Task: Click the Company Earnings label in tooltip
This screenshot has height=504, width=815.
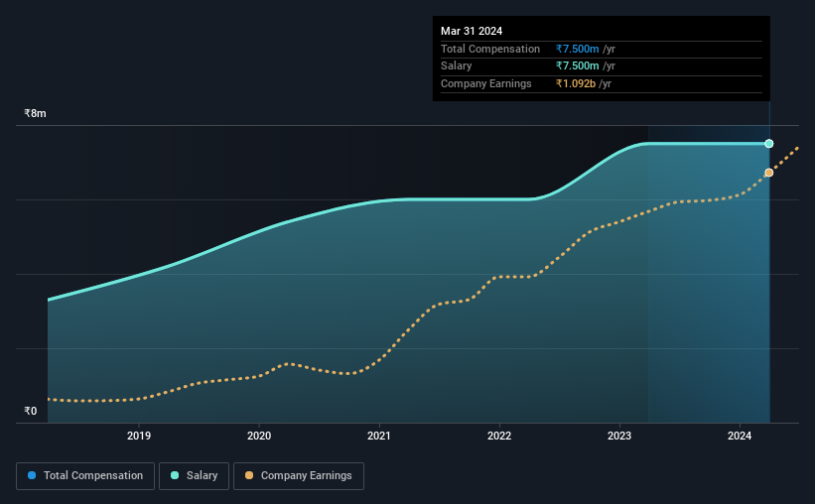Action: pyautogui.click(x=486, y=83)
